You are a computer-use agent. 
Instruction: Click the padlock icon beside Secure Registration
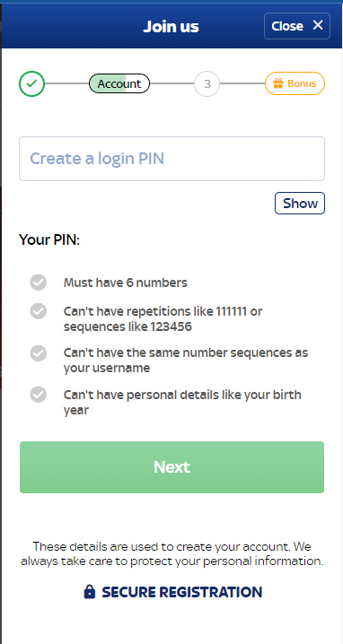[89, 592]
